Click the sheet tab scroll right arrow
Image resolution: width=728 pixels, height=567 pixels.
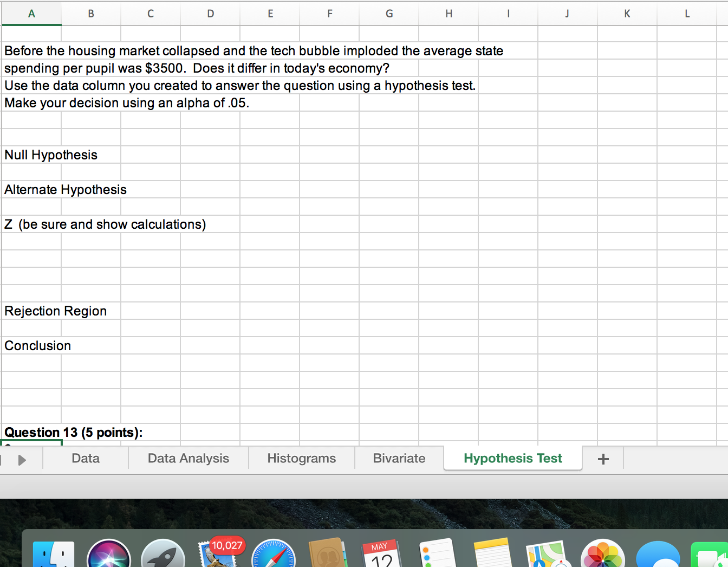click(x=22, y=460)
